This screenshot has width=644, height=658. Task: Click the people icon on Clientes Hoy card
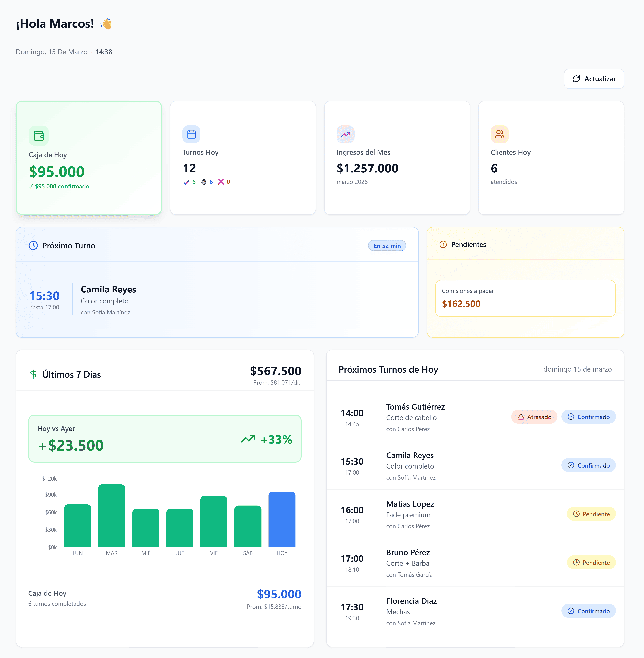point(500,134)
